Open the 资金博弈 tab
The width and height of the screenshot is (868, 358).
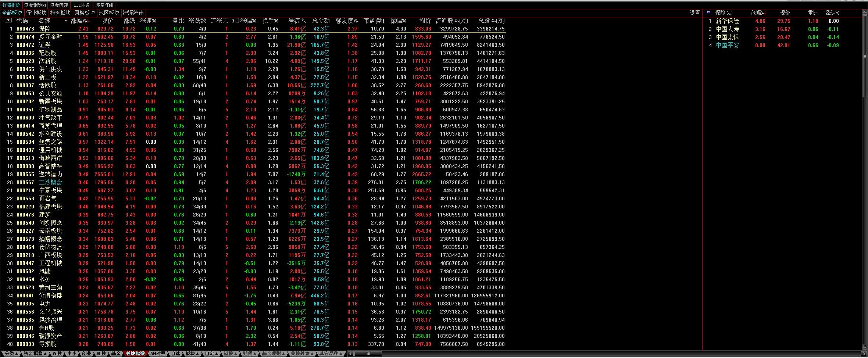click(59, 5)
